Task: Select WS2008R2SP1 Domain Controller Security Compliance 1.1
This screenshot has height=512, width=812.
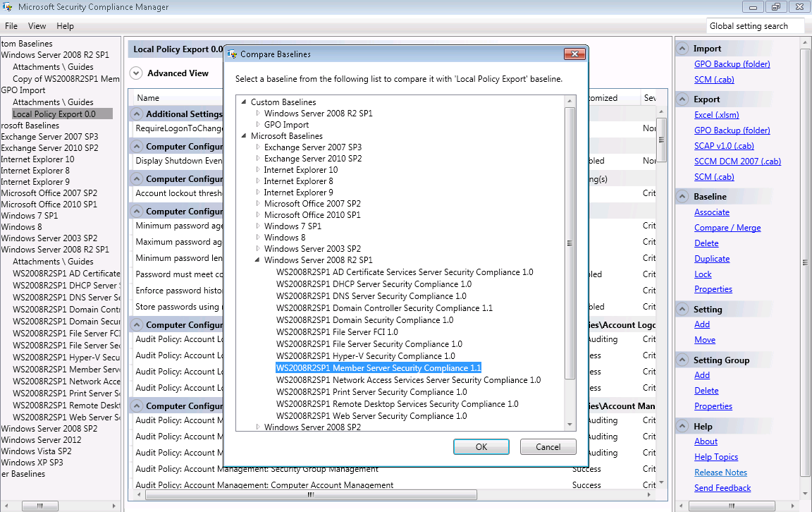Action: [x=384, y=307]
